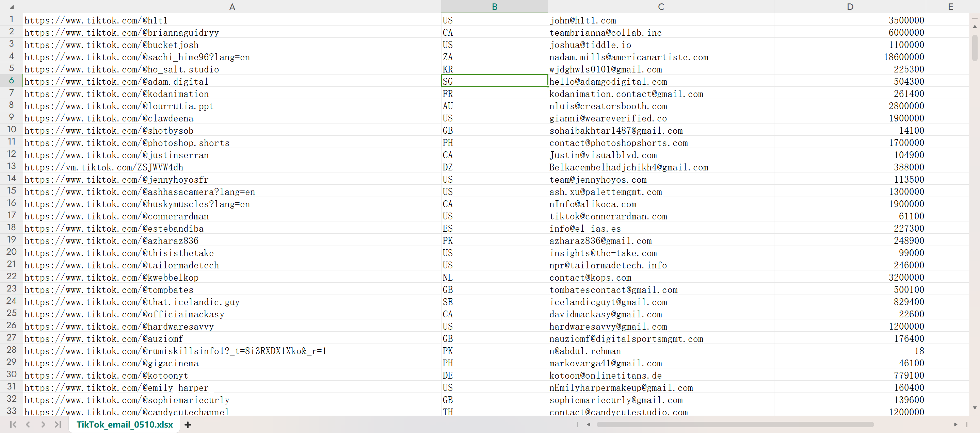Select cell with vm.tiktok.com/ZSJWVW4dh link

coord(232,167)
